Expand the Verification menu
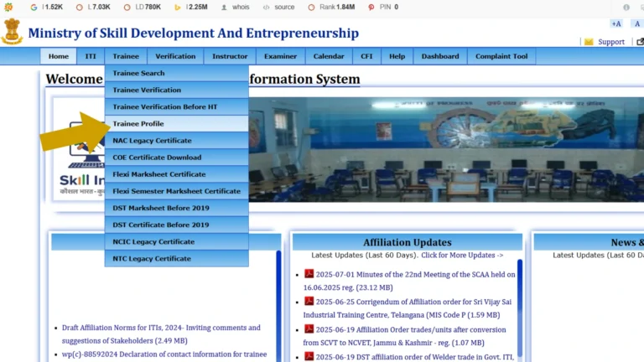This screenshot has width=644, height=362. point(175,56)
